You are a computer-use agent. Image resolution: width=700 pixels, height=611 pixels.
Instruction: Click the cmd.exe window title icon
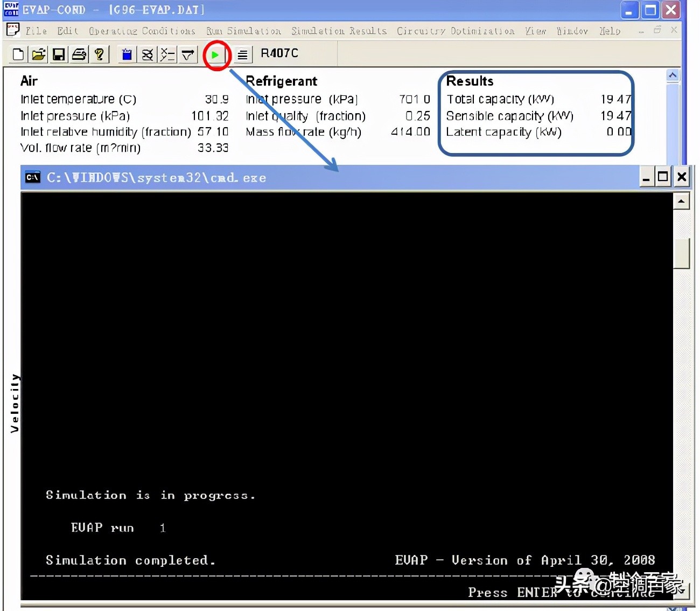click(33, 177)
